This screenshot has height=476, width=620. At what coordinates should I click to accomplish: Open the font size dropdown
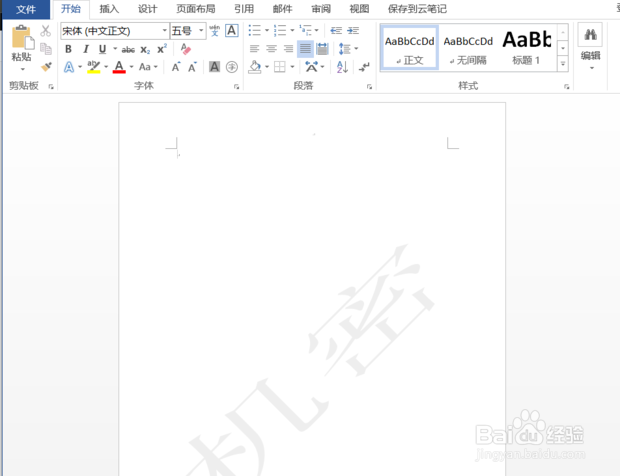[x=201, y=30]
